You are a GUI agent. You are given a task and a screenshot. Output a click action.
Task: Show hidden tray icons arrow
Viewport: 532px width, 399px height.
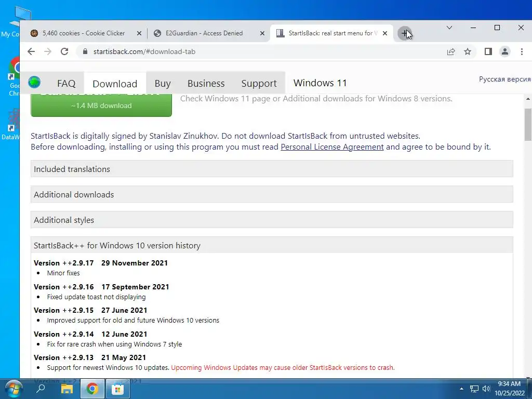[461, 389]
